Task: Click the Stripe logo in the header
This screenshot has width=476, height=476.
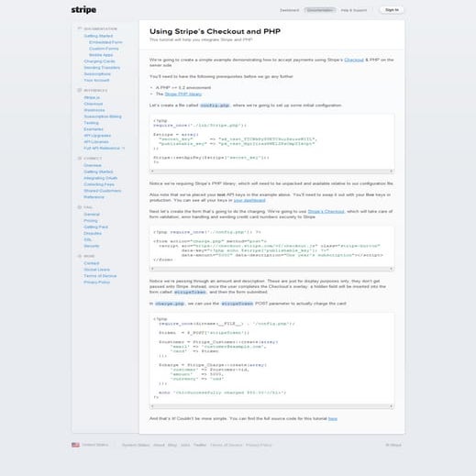Action: coord(83,10)
